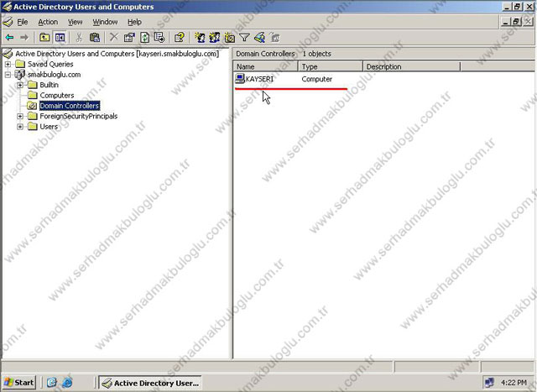The image size is (537, 392).
Task: Click the Export List icon
Action: pos(159,37)
